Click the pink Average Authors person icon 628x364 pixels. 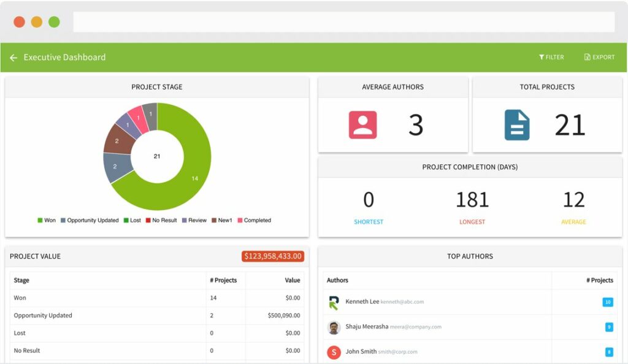point(362,125)
